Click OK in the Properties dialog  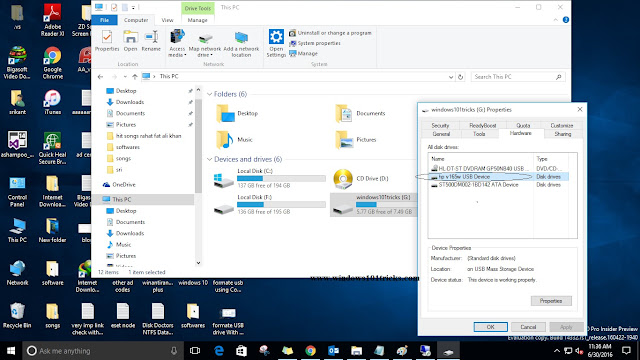(x=491, y=327)
